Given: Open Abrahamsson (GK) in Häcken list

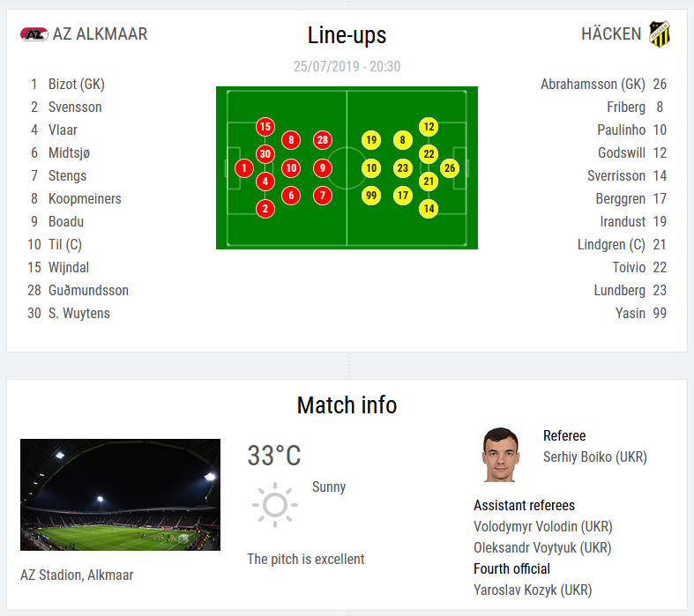Looking at the screenshot, I should 593,84.
